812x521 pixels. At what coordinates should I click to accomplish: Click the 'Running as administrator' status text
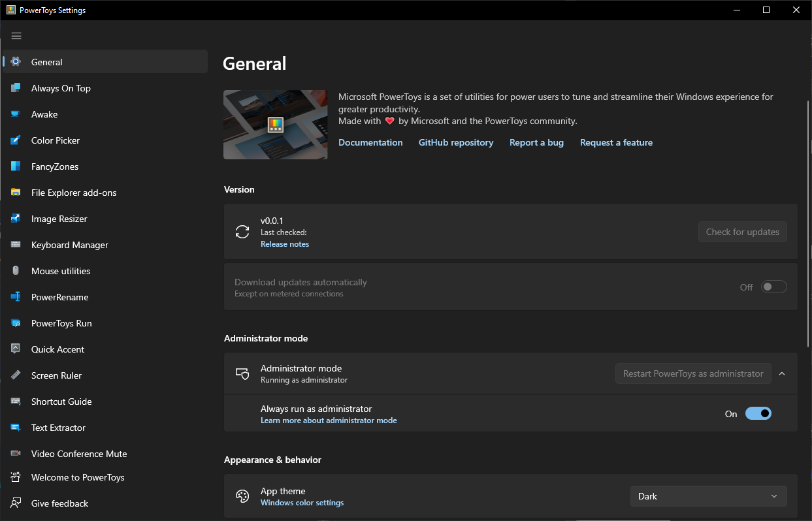[304, 380]
